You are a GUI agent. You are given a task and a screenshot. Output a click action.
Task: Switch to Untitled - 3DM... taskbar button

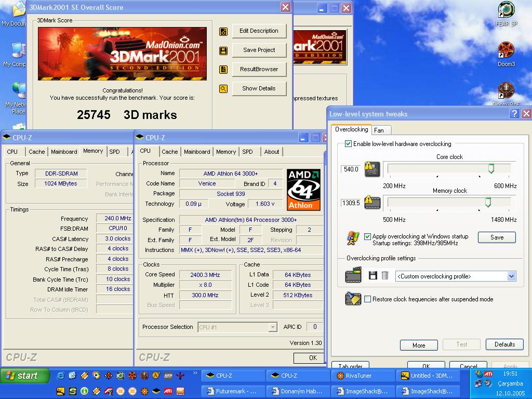[428, 376]
